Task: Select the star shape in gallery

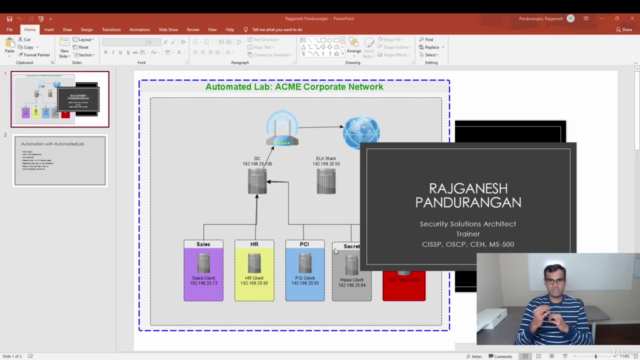Action: point(336,53)
